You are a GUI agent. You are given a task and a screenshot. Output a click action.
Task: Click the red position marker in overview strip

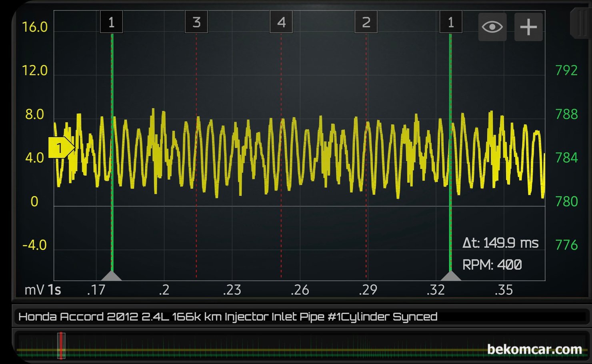(61, 346)
